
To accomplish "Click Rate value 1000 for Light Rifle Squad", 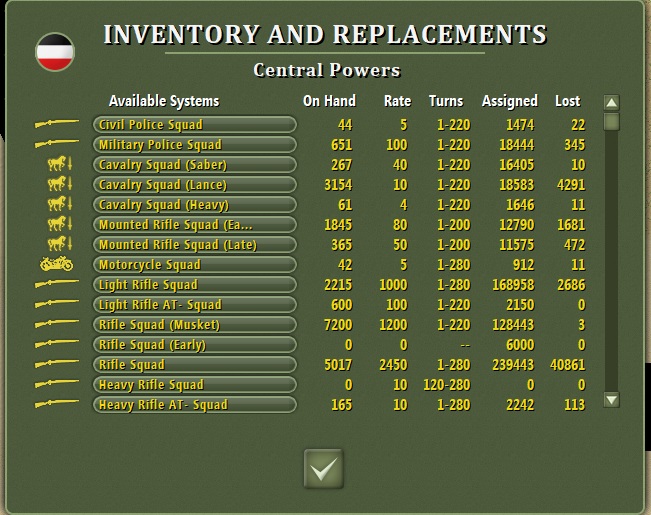I will [393, 284].
